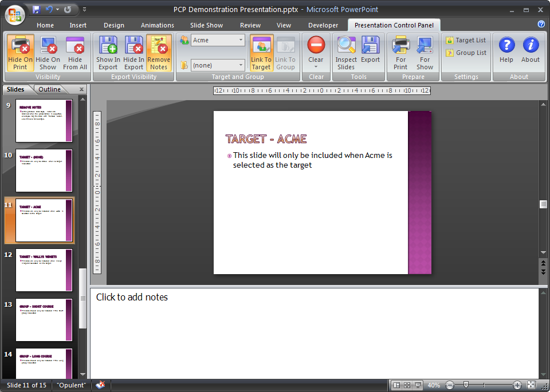The image size is (550, 392).
Task: Open the Review ribbon tab
Action: [x=250, y=25]
